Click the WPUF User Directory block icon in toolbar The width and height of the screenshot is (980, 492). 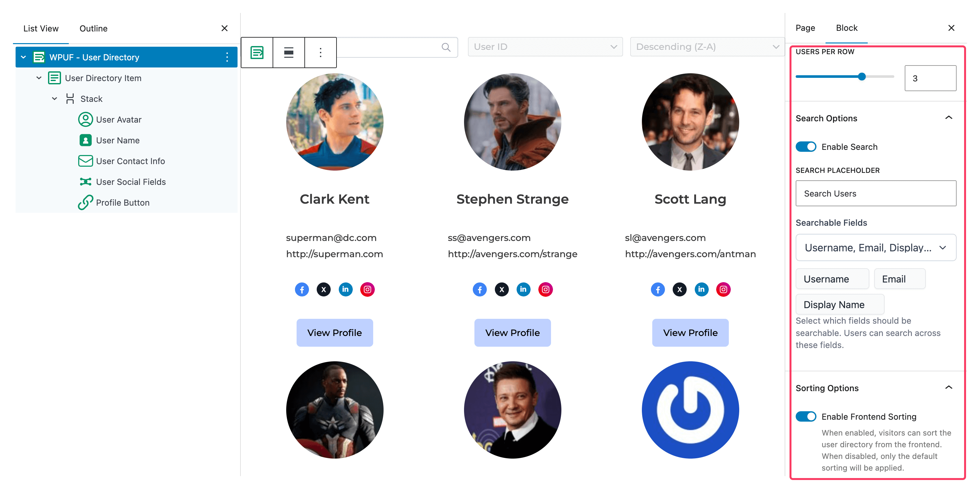[x=257, y=53]
